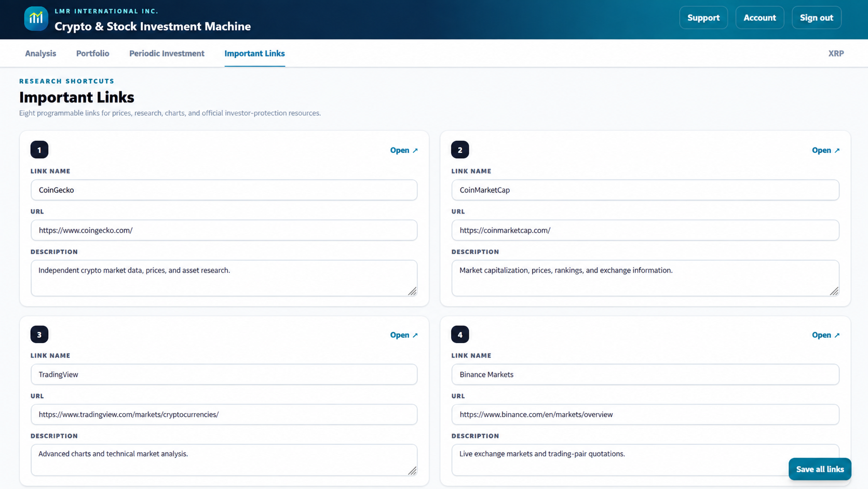
Task: Focus the CoinMarketCap link name field
Action: pyautogui.click(x=645, y=190)
